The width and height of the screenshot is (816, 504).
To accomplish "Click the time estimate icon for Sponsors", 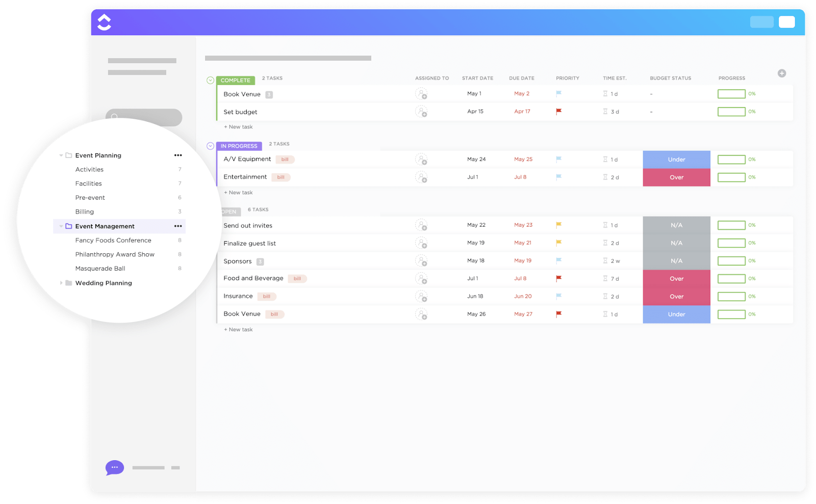I will click(x=605, y=260).
